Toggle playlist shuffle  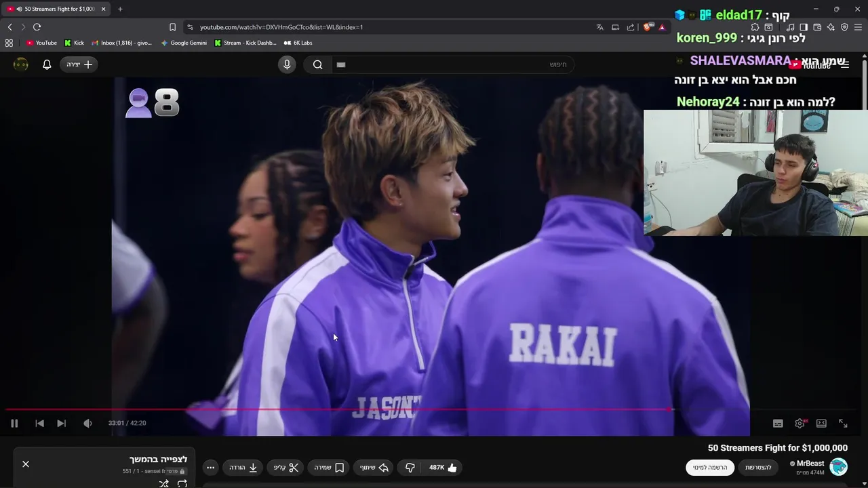(163, 483)
